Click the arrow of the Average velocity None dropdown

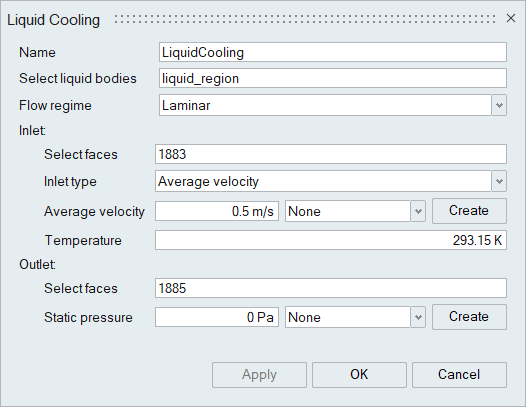[418, 211]
